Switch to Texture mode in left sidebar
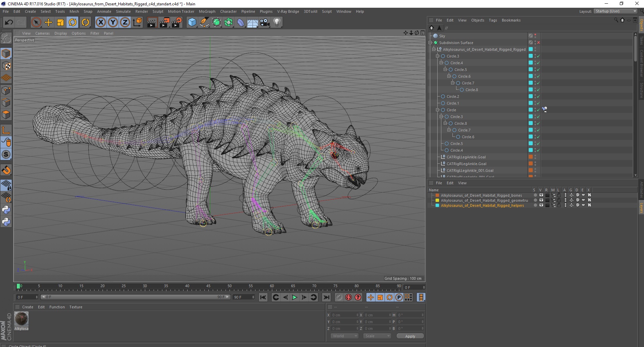Screen dimensions: 644x347 click(x=6, y=66)
